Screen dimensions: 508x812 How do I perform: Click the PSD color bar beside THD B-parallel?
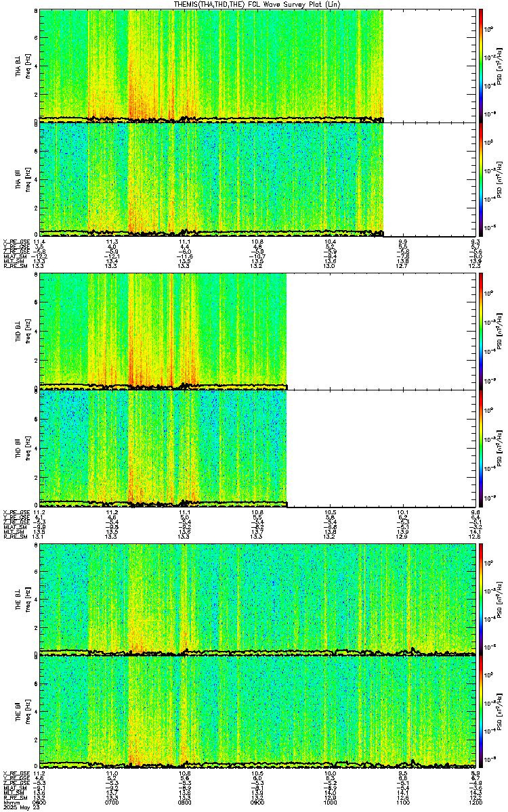click(480, 447)
